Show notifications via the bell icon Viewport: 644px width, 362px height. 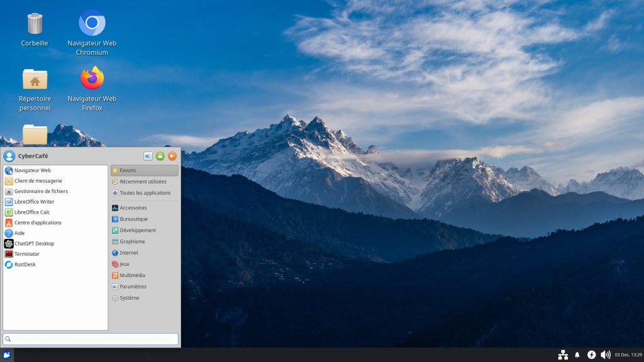(x=577, y=355)
